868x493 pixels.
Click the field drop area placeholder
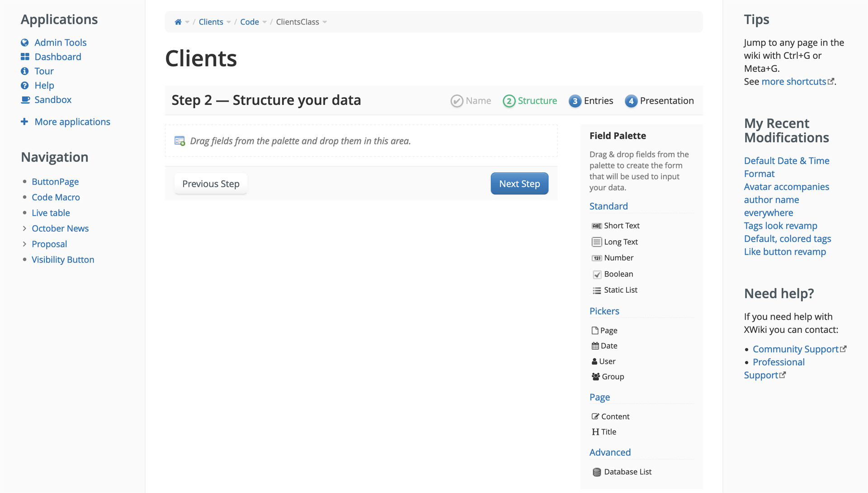[361, 141]
